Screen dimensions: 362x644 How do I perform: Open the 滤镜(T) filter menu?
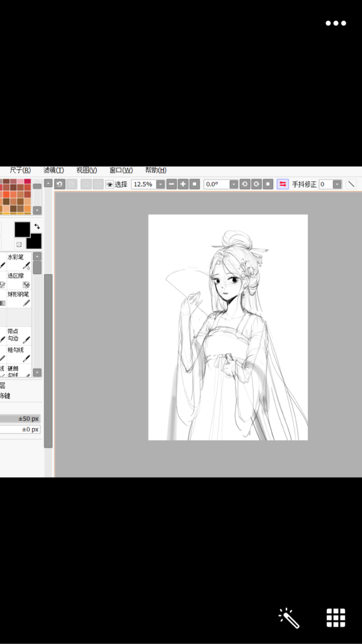(53, 170)
